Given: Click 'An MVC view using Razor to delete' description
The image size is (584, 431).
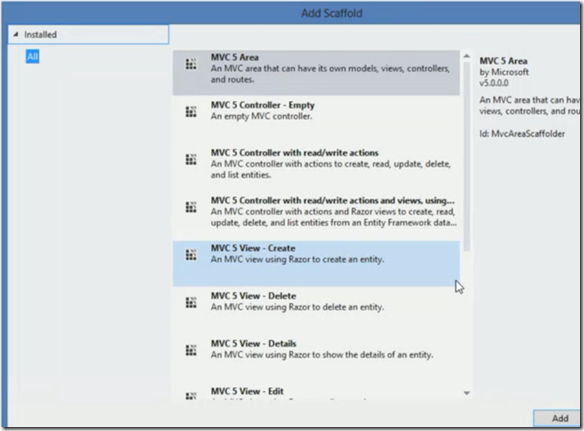Looking at the screenshot, I should click(297, 307).
